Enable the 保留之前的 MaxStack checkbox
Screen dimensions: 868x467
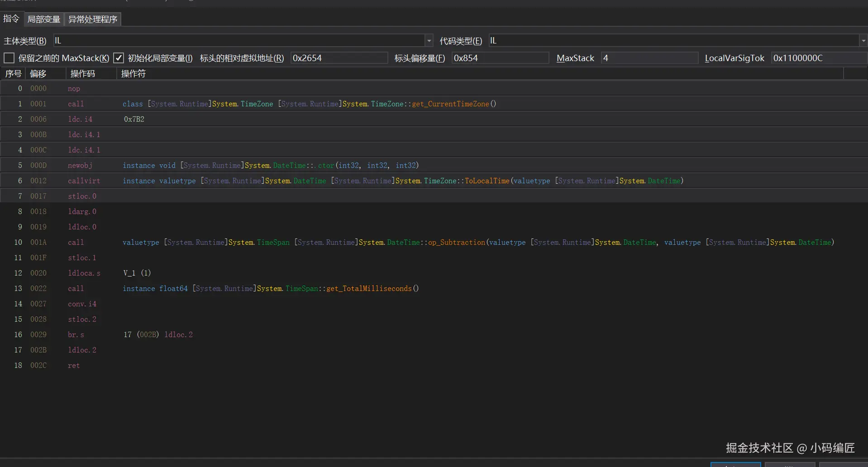pos(9,58)
